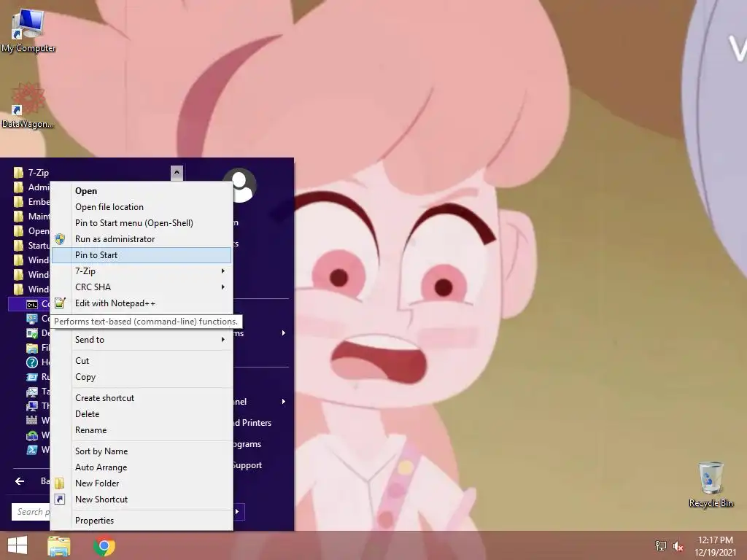
Task: Choose Rename in the context menu
Action: pyautogui.click(x=141, y=430)
